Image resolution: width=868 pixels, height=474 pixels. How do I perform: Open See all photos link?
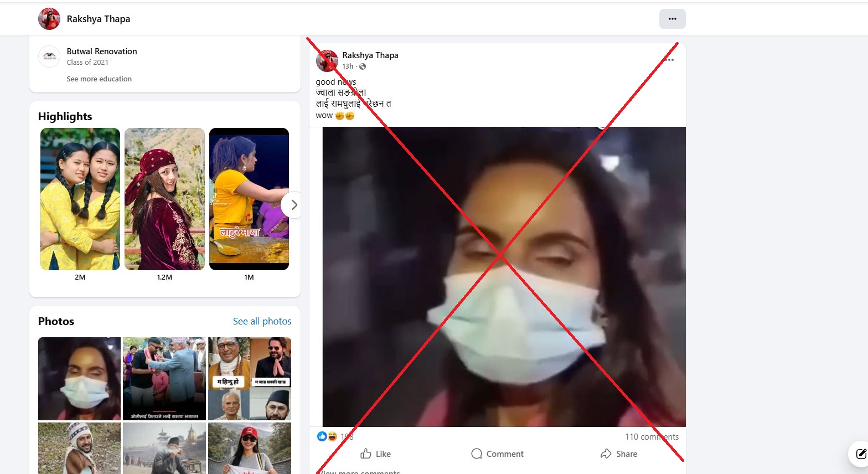pyautogui.click(x=262, y=321)
